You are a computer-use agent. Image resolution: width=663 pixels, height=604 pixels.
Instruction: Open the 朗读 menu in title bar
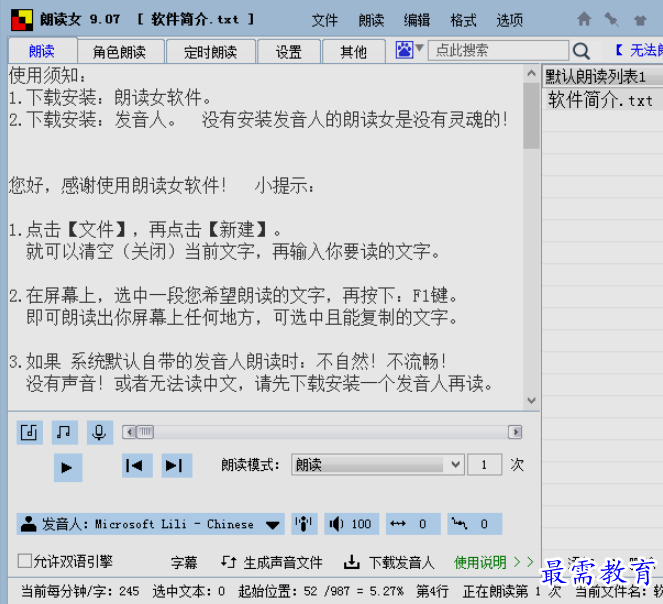[x=371, y=20]
